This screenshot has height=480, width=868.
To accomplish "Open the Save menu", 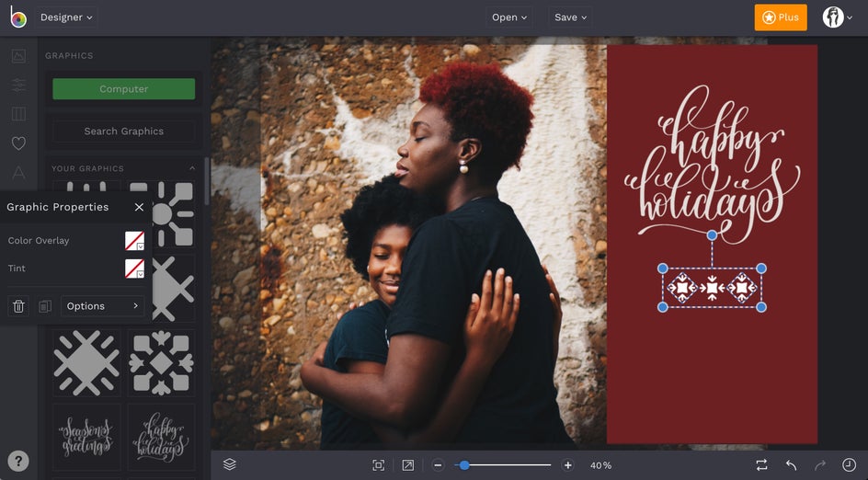I will coord(570,17).
